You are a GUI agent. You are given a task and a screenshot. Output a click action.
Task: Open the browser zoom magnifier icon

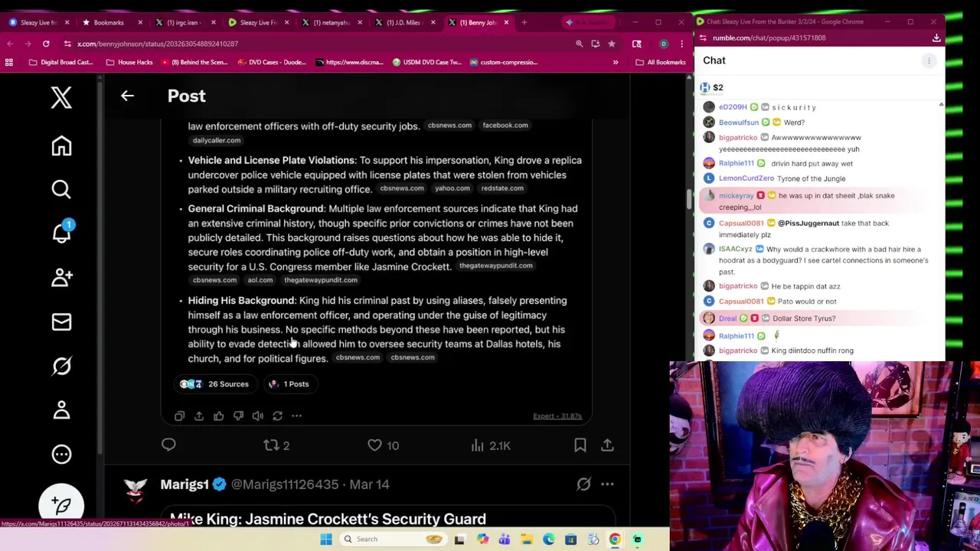[580, 44]
